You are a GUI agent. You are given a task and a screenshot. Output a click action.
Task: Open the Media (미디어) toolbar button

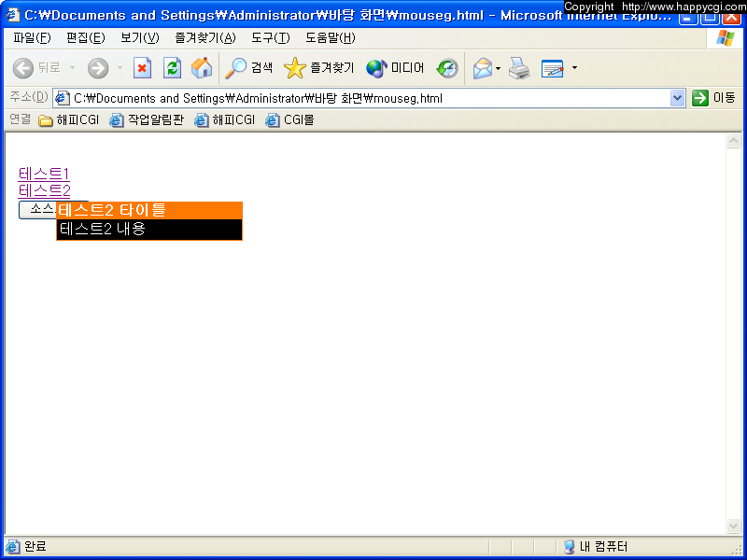(x=395, y=68)
